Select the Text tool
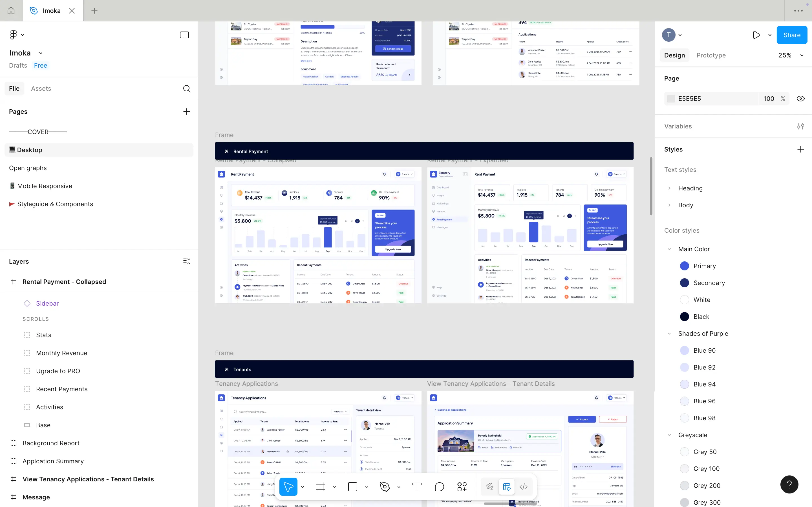812x507 pixels. (x=417, y=486)
